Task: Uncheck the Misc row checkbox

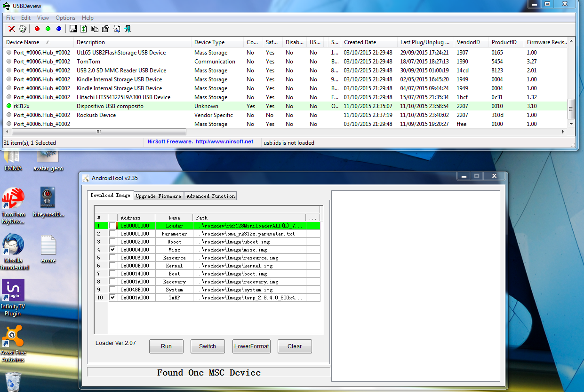Action: click(112, 250)
